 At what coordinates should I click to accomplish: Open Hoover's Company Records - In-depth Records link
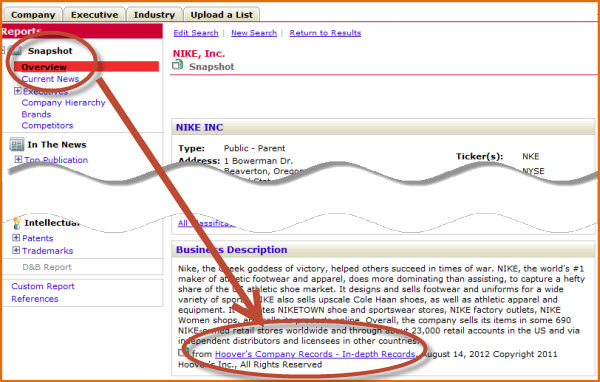tap(315, 354)
